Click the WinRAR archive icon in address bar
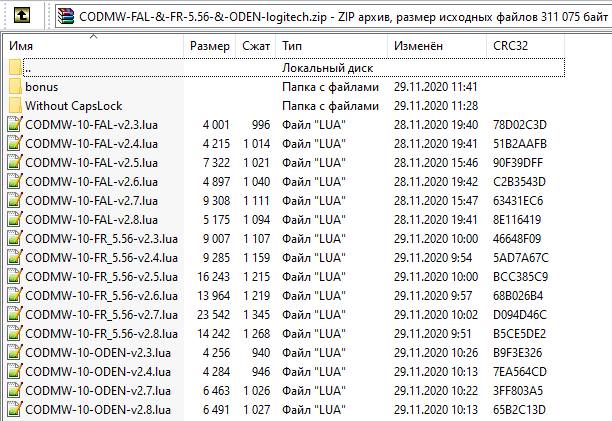This screenshot has width=612, height=421. 66,15
